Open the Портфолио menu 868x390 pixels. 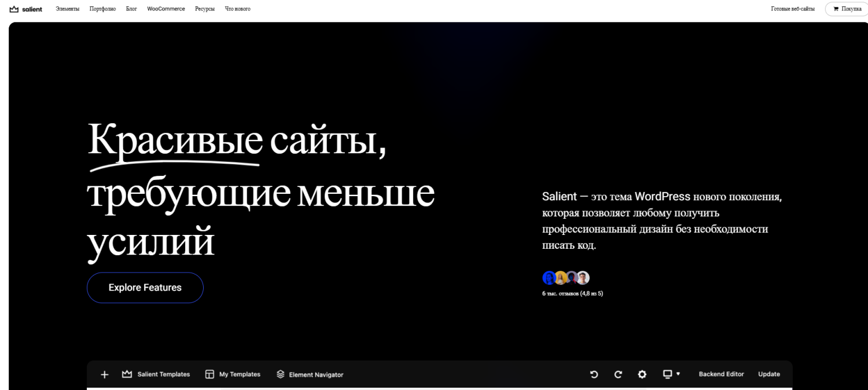point(102,9)
